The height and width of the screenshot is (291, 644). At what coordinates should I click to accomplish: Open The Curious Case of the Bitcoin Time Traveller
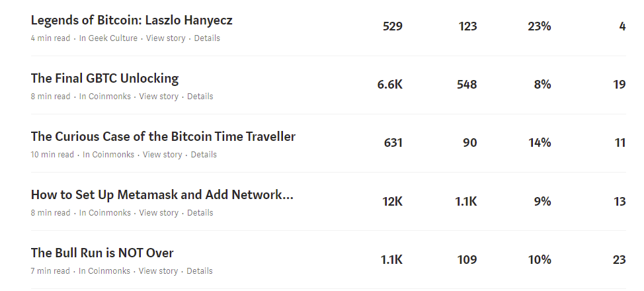[x=163, y=136]
